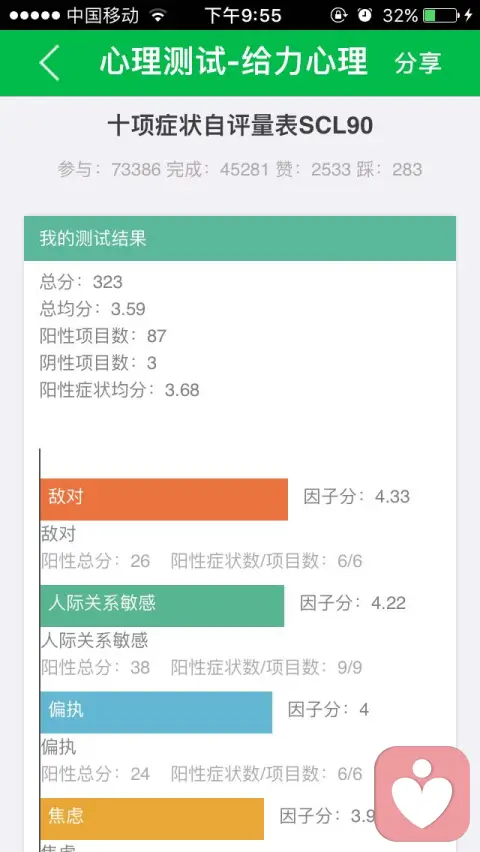Tap the back arrow in green header
Viewport: 480px width, 852px height.
pos(49,63)
